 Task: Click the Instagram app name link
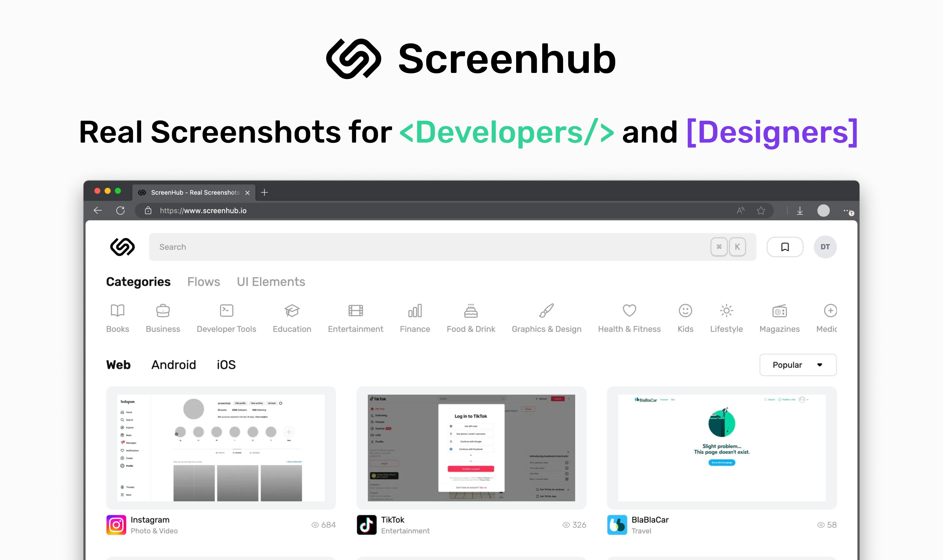(x=150, y=520)
